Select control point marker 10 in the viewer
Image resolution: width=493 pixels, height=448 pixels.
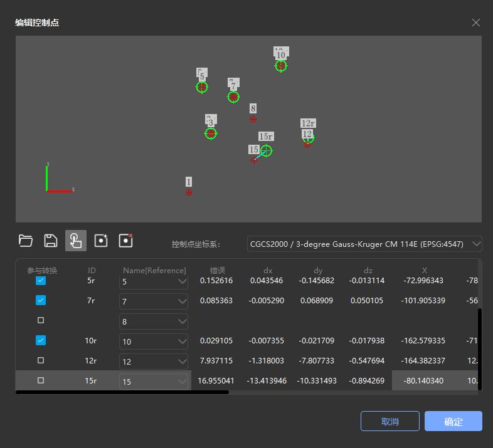[281, 66]
